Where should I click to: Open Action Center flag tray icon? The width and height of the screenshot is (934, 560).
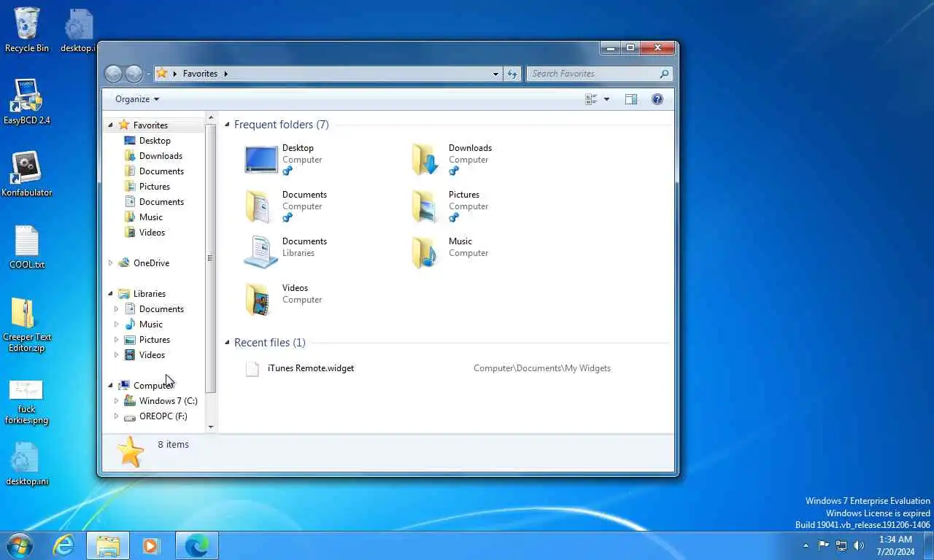(824, 545)
